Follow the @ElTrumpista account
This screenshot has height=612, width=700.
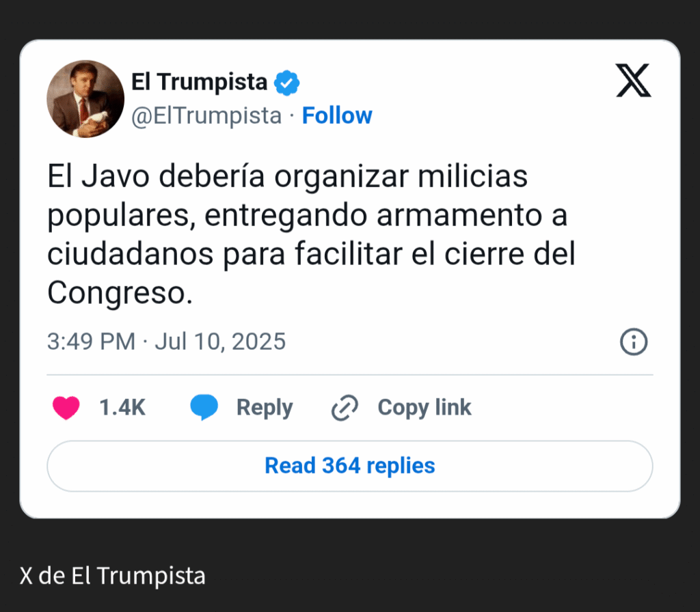337,115
